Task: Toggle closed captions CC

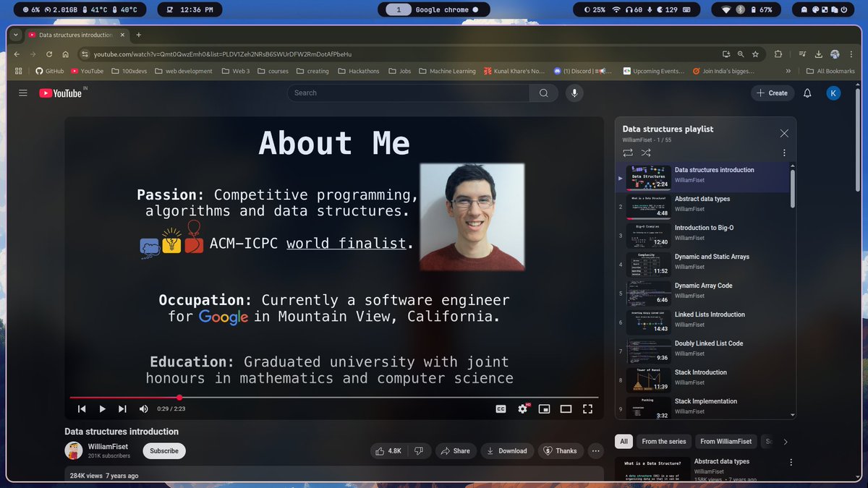Action: click(501, 408)
